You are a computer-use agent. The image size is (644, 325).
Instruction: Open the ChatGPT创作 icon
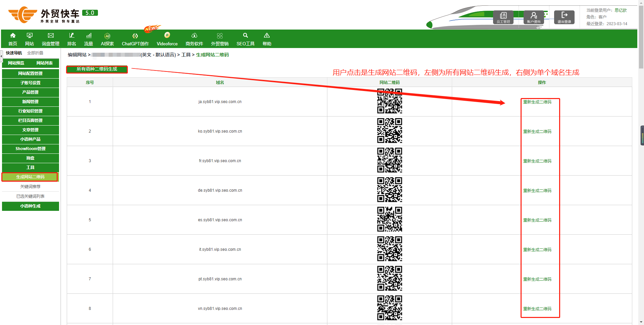[x=135, y=36]
